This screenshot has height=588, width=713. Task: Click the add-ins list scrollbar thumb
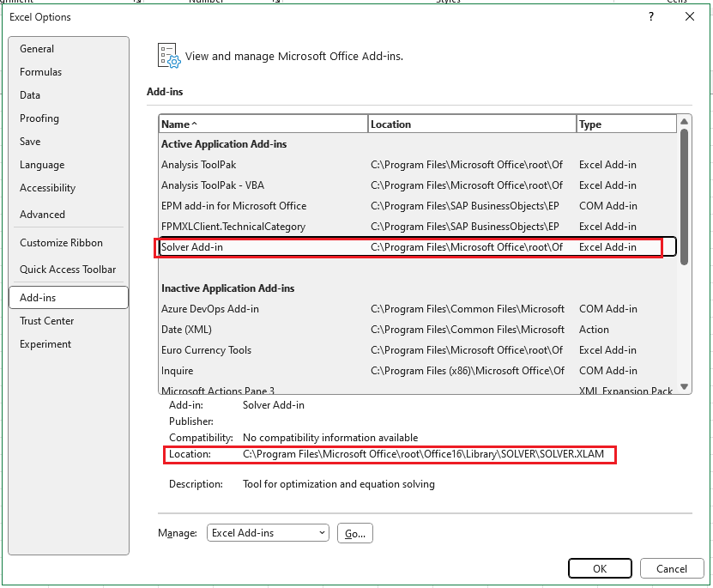tap(684, 197)
